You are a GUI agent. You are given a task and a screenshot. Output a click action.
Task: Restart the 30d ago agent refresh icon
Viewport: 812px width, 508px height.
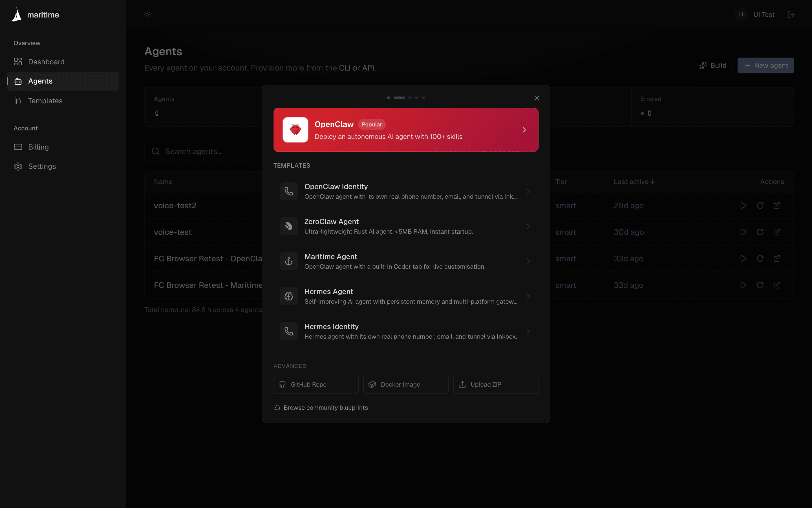760,232
